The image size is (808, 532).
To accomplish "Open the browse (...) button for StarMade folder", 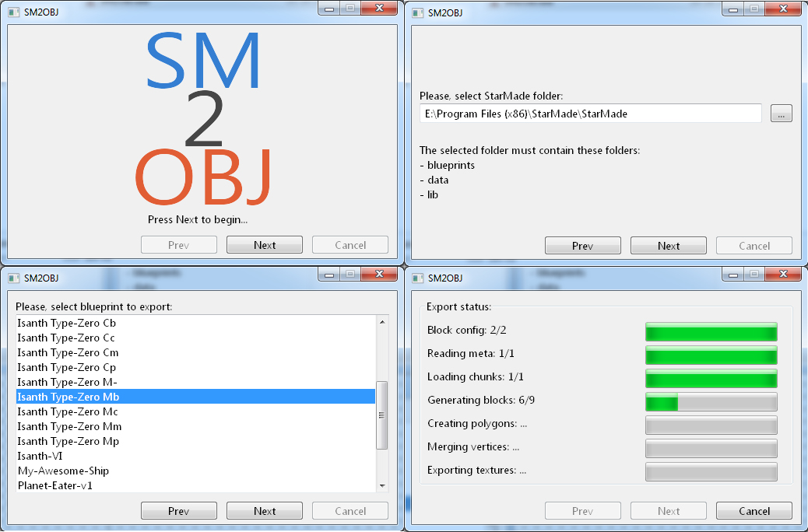I will (x=782, y=114).
